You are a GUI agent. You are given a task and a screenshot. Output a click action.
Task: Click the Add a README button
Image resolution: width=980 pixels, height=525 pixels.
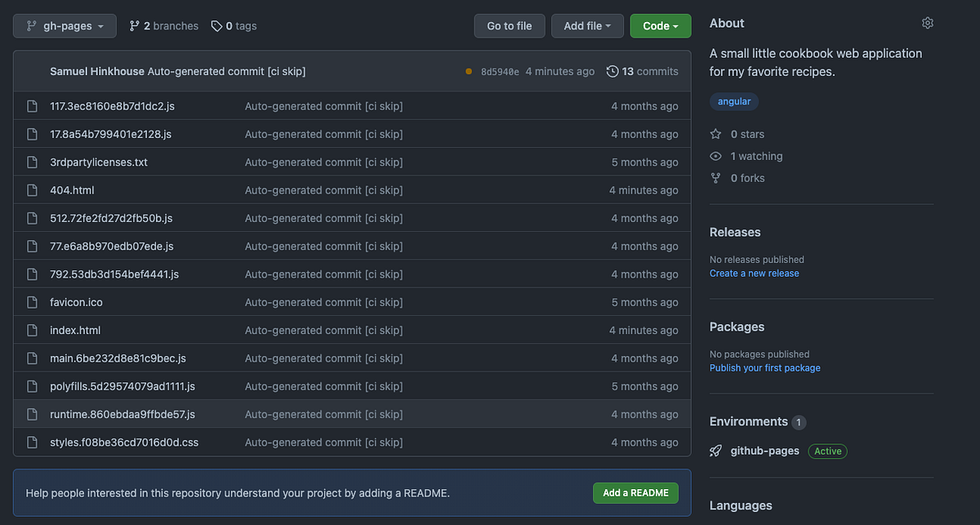(635, 492)
